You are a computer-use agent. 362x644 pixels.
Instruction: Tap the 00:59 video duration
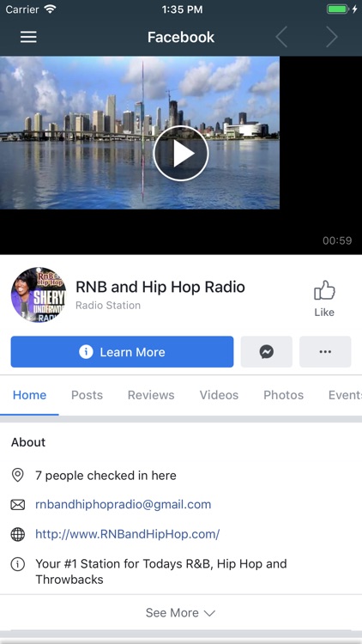point(337,240)
